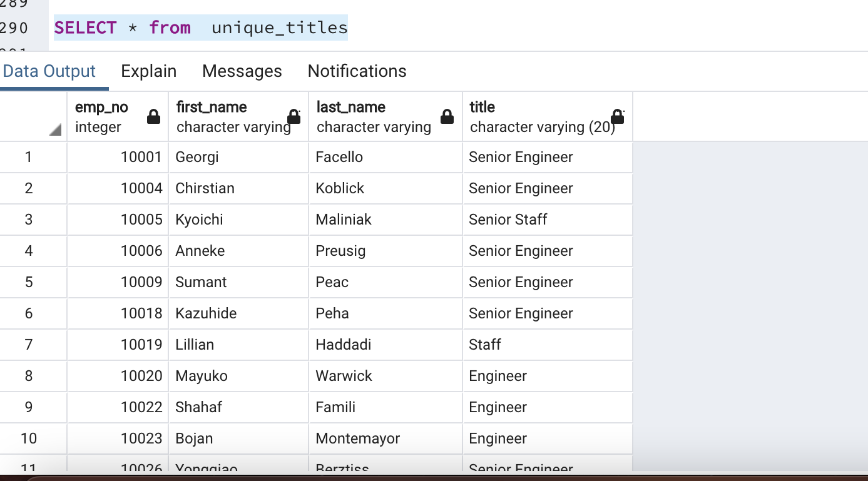Click the cell containing Montemayor
Screen dimensions: 868x481
(x=385, y=438)
